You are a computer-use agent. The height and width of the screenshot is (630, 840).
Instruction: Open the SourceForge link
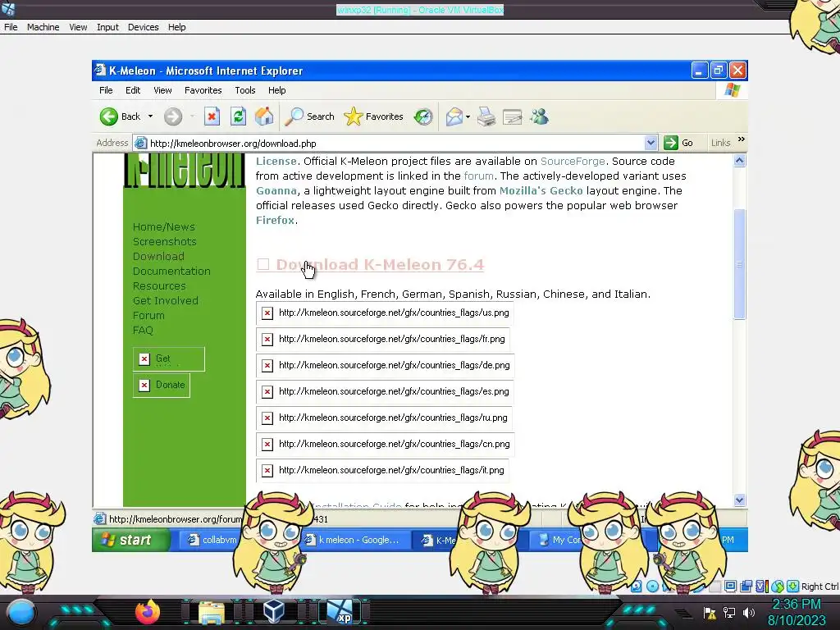pyautogui.click(x=573, y=162)
